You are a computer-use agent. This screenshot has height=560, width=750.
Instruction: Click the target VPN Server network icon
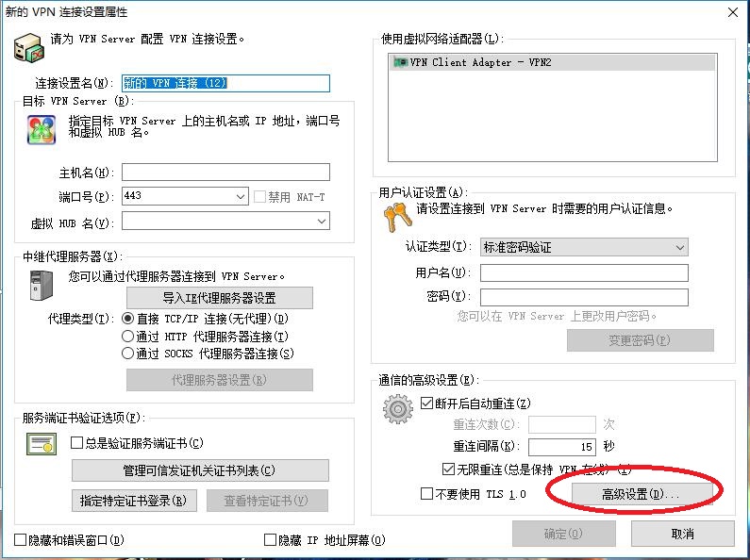(41, 129)
